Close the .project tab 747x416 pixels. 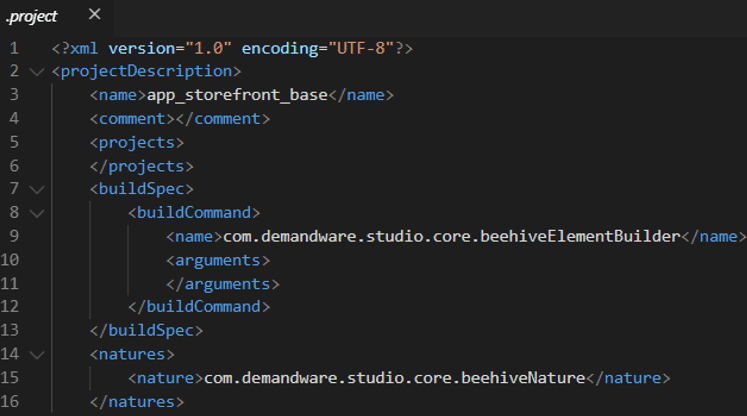[95, 15]
